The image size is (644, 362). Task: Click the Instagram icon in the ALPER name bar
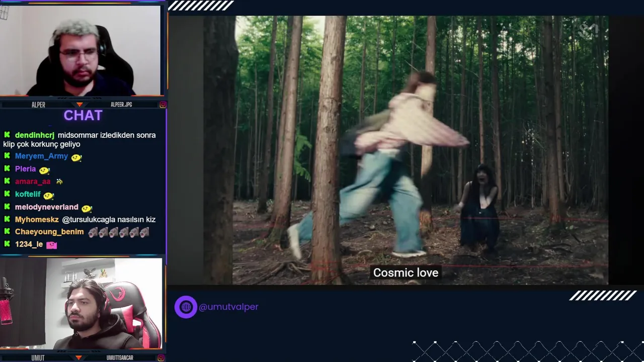(x=163, y=105)
